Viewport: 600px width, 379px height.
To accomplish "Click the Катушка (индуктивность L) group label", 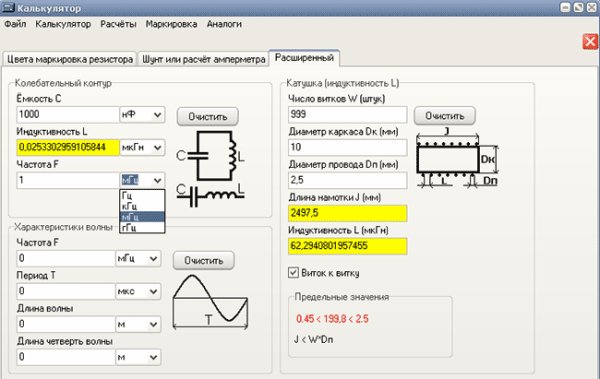I will (342, 83).
